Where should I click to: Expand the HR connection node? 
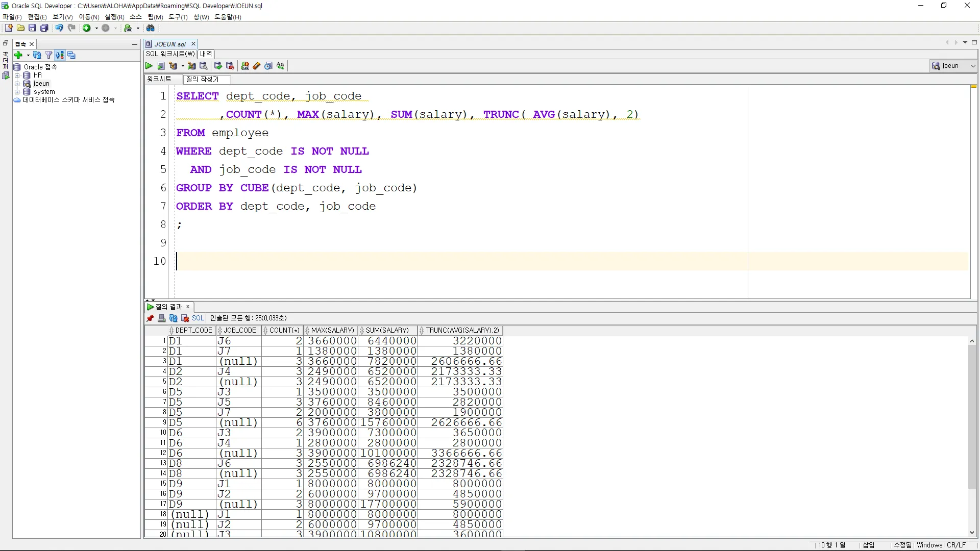coord(17,76)
